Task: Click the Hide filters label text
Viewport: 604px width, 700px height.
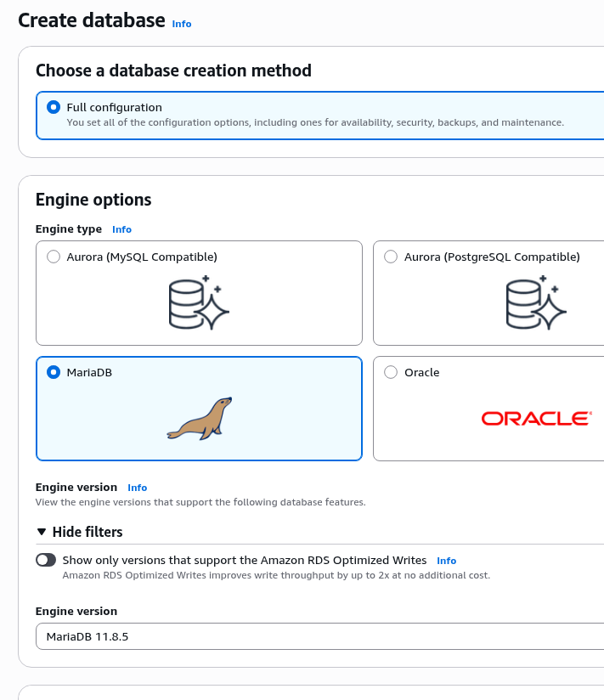Action: click(87, 532)
